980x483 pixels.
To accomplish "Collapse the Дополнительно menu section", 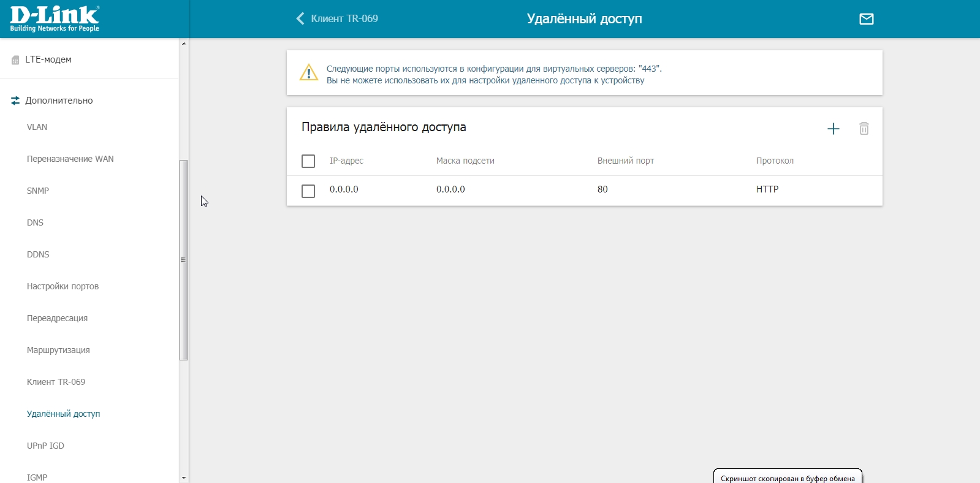I will 59,101.
